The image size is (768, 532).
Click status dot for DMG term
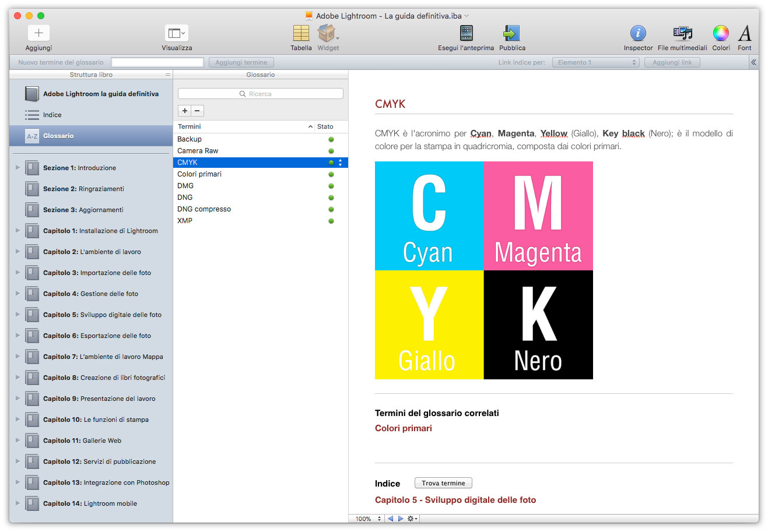coord(331,186)
